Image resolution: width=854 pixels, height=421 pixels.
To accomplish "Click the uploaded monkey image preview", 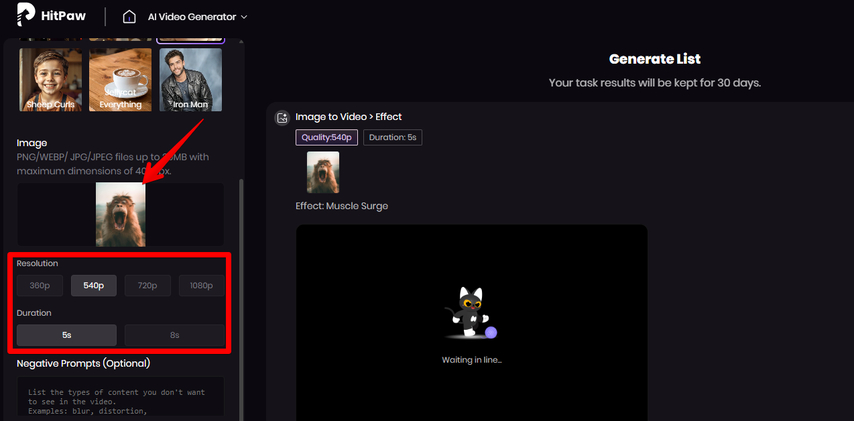I will tap(120, 215).
